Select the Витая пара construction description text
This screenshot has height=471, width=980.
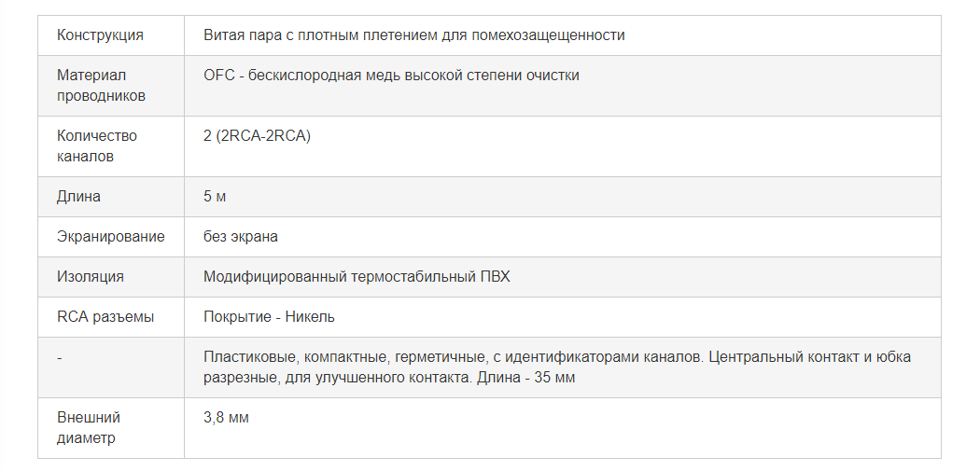(413, 35)
